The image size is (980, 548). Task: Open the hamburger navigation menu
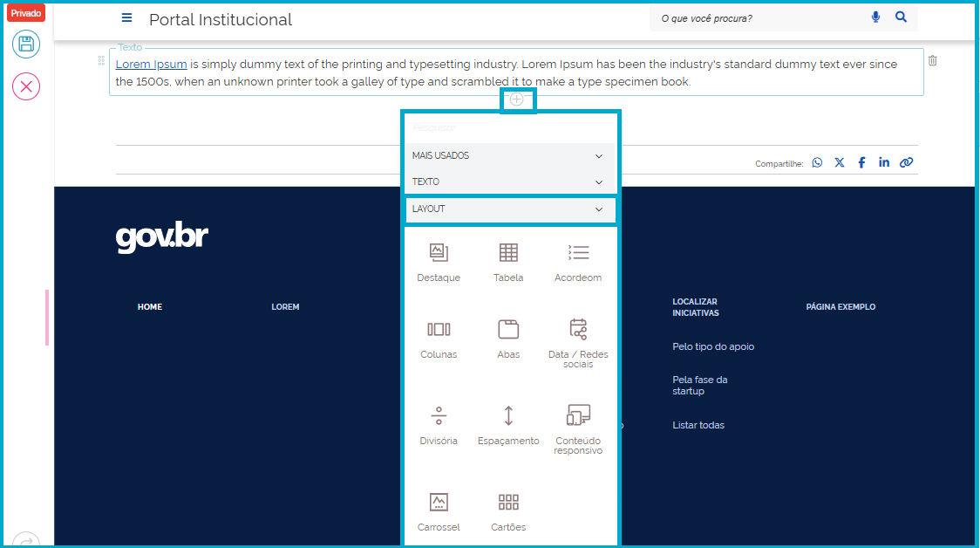click(127, 18)
